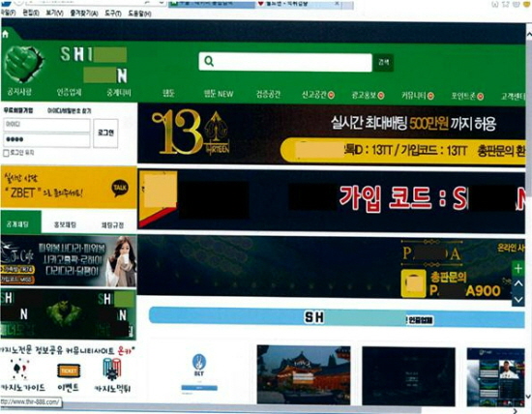
Task: Click inside the masked password field
Action: click(46, 140)
